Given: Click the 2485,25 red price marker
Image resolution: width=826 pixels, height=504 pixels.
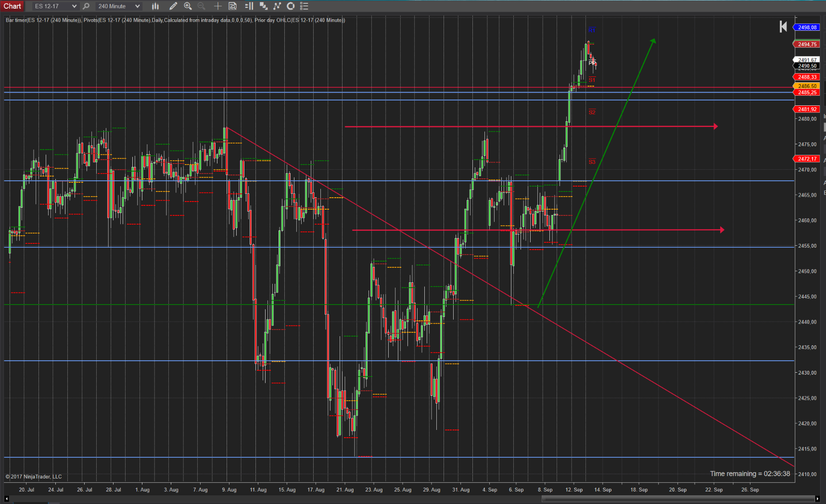Looking at the screenshot, I should pos(806,92).
